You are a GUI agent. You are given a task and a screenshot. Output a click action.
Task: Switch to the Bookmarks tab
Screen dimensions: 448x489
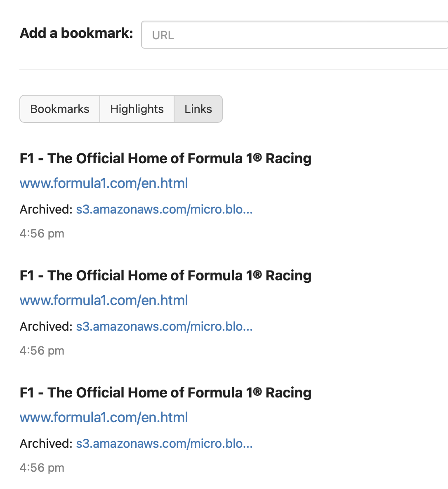tap(60, 109)
